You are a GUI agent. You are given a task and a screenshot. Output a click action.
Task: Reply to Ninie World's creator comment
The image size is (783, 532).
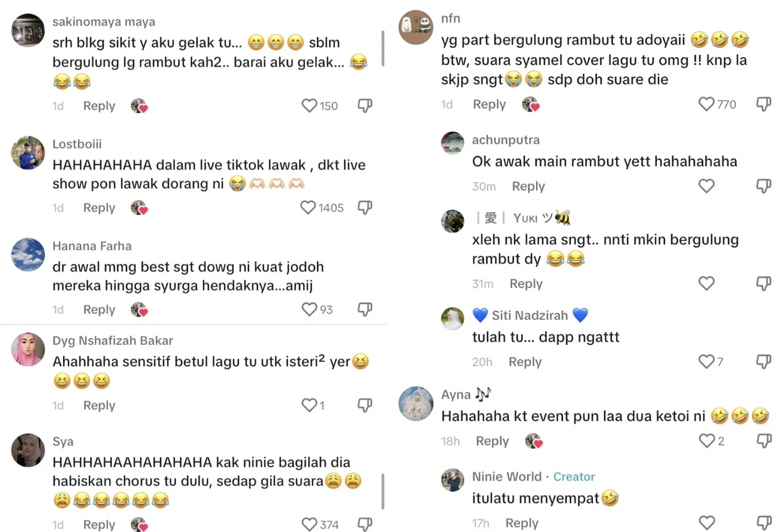pyautogui.click(x=521, y=523)
